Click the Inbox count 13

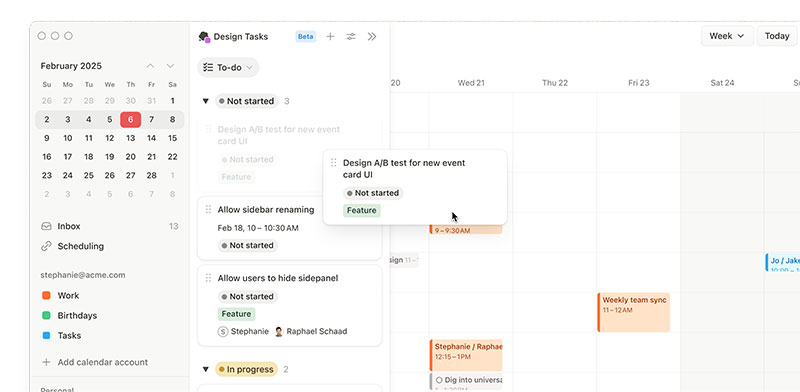point(173,226)
